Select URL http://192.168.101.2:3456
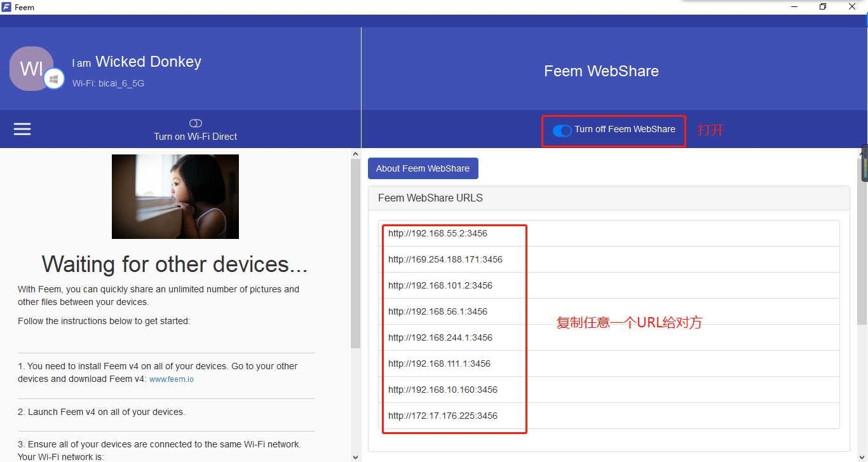This screenshot has height=462, width=868. tap(440, 285)
